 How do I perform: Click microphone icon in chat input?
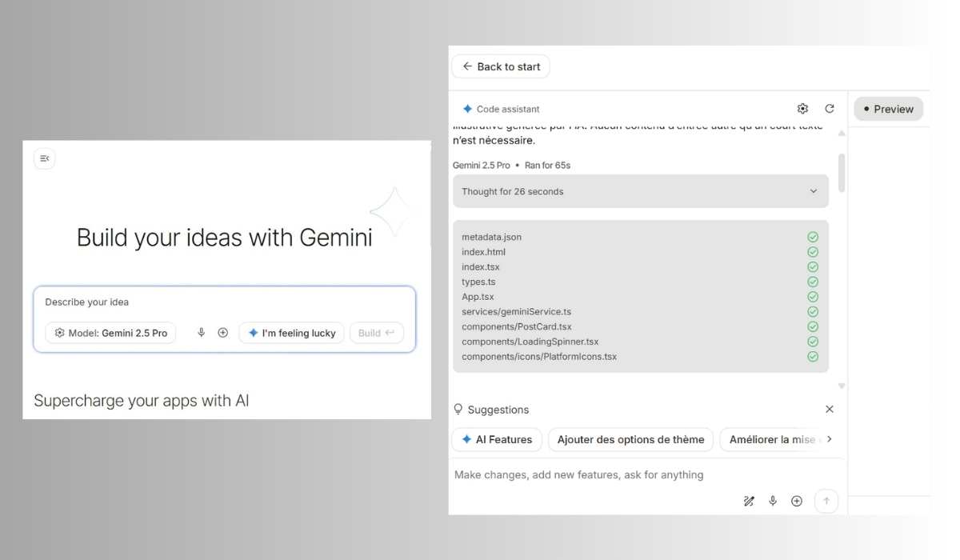(773, 501)
